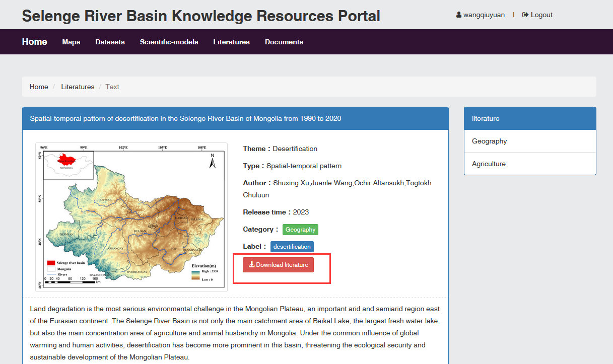Click the Literatures breadcrumb link

(78, 87)
